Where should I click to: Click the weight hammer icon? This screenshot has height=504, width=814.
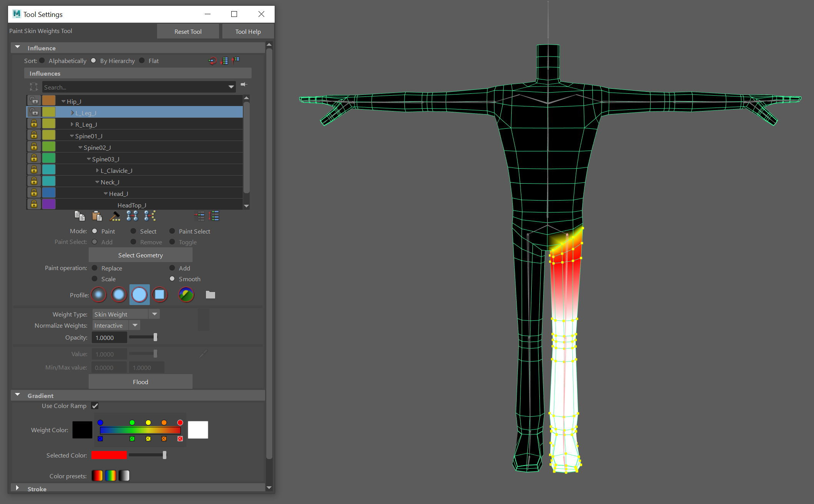[x=114, y=216]
